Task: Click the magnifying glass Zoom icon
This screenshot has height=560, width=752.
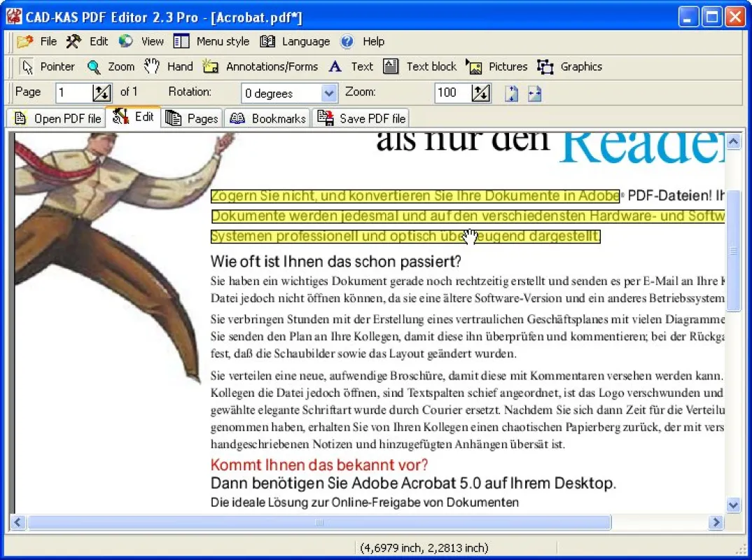Action: tap(94, 67)
